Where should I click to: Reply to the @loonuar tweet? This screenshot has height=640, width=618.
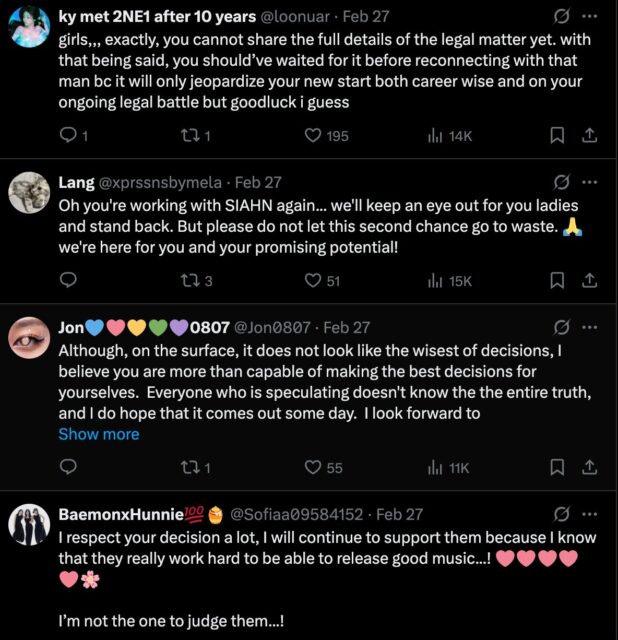(68, 135)
